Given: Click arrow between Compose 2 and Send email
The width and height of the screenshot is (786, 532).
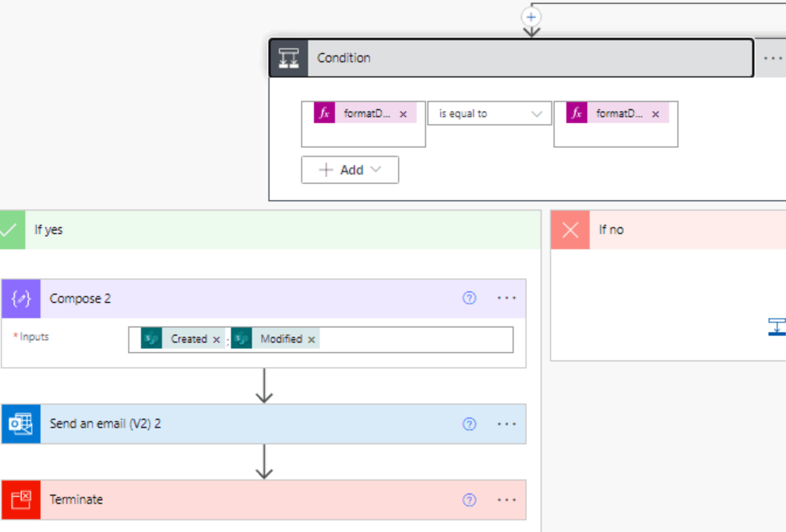Looking at the screenshot, I should click(x=264, y=386).
